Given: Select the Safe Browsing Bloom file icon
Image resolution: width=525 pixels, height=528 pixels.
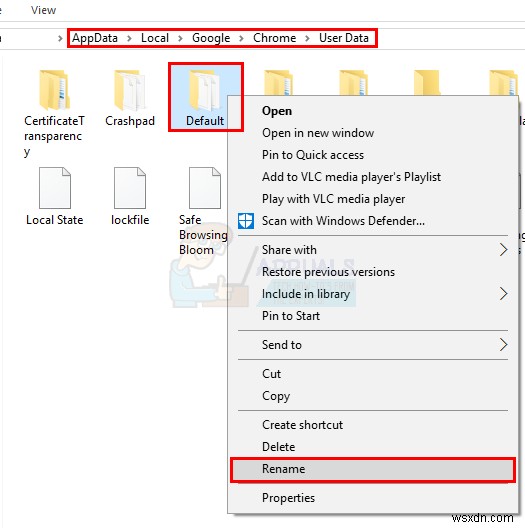Looking at the screenshot, I should (205, 188).
